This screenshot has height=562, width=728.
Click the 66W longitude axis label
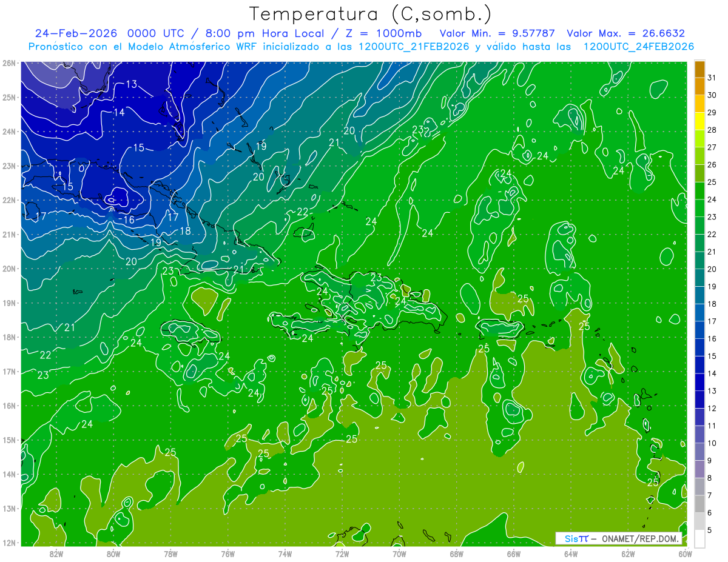pos(513,554)
